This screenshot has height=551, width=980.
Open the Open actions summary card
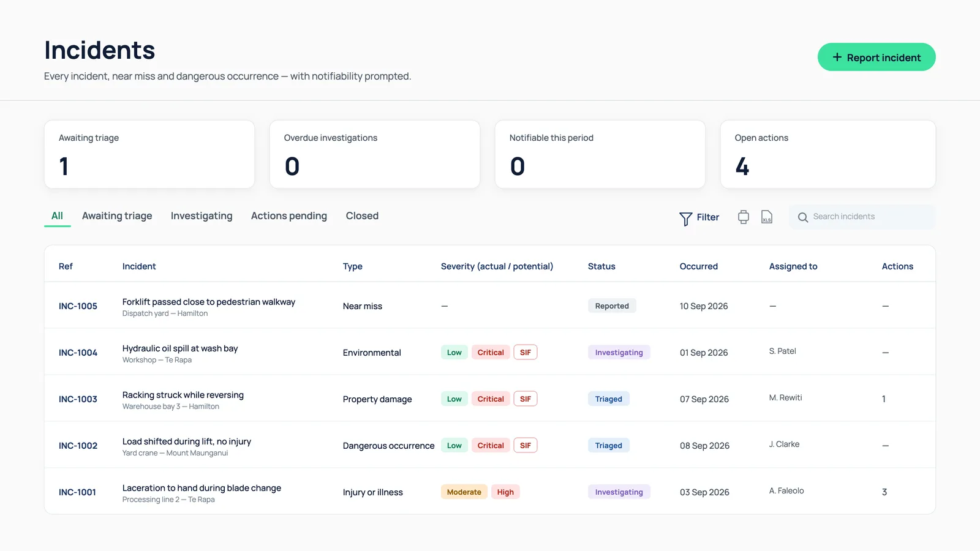[x=828, y=154]
